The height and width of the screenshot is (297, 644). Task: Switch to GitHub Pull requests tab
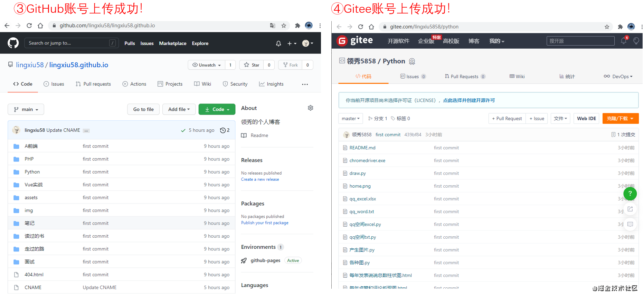point(93,84)
